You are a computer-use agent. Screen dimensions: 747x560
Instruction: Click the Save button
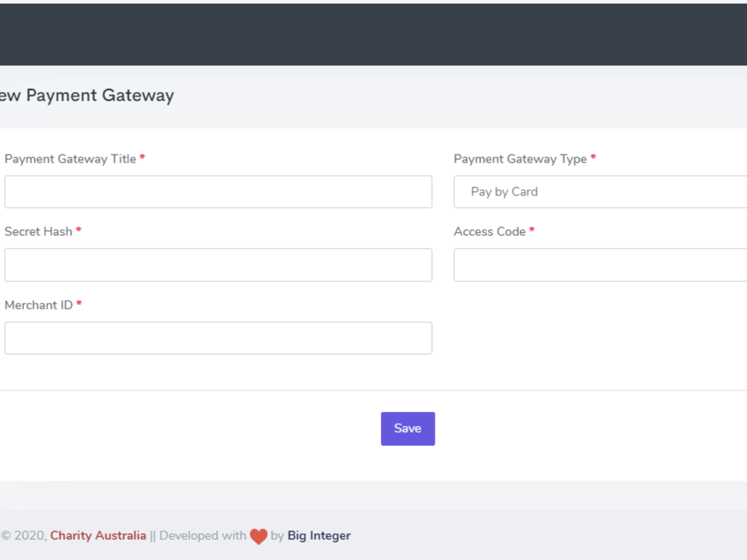click(408, 429)
